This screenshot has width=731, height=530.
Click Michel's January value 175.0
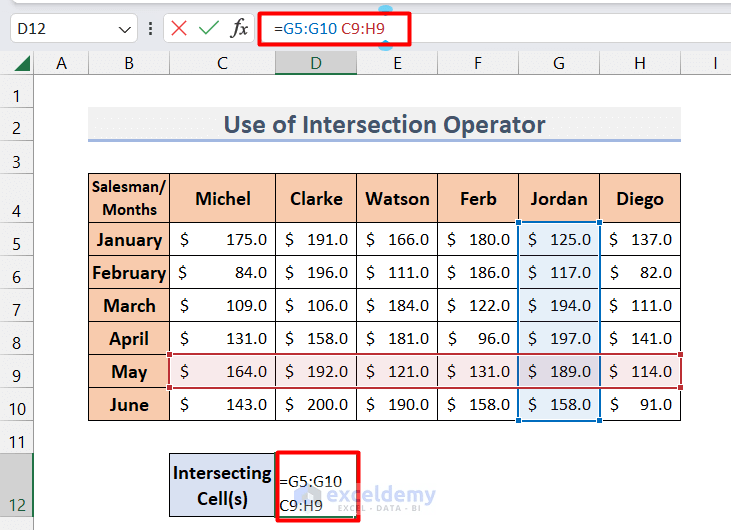[222, 240]
